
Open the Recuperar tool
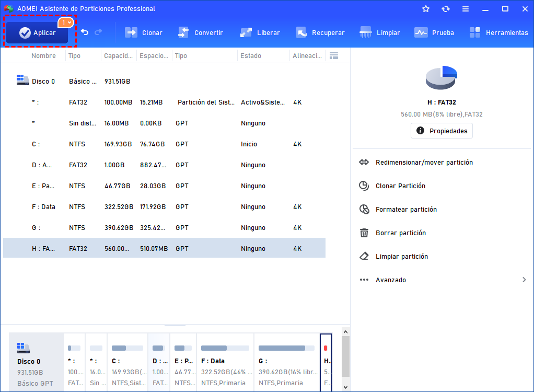[320, 32]
